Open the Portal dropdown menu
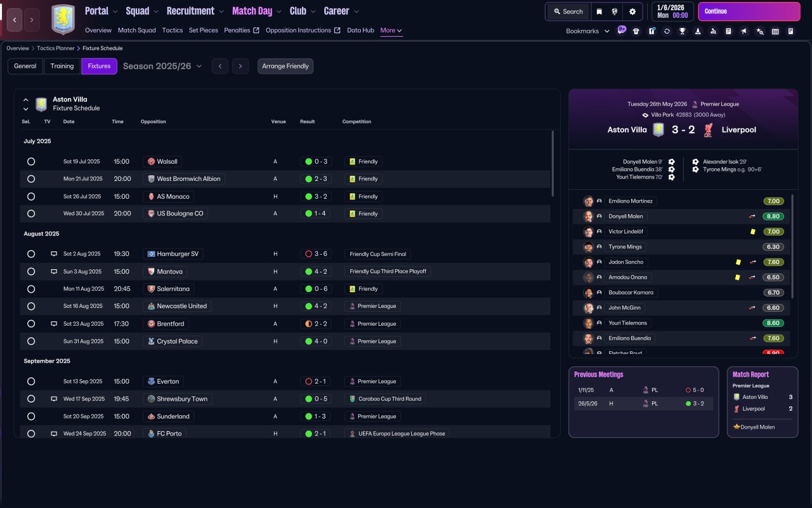812x508 pixels. (101, 11)
